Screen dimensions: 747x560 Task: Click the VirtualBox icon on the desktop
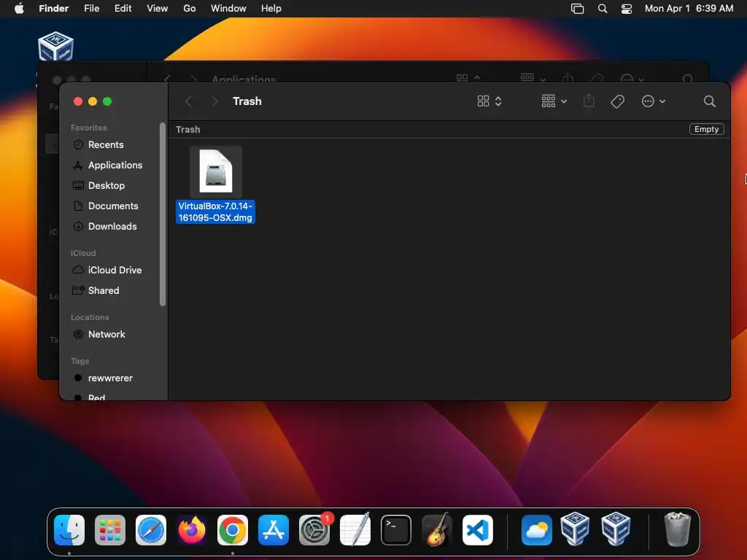[55, 46]
